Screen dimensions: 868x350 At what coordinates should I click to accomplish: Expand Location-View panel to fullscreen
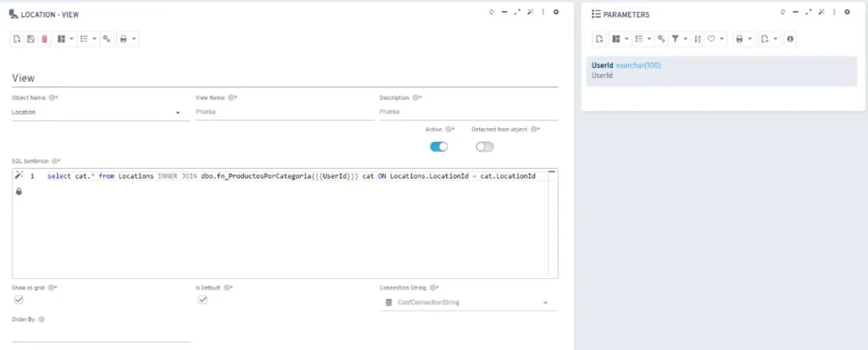click(x=517, y=12)
